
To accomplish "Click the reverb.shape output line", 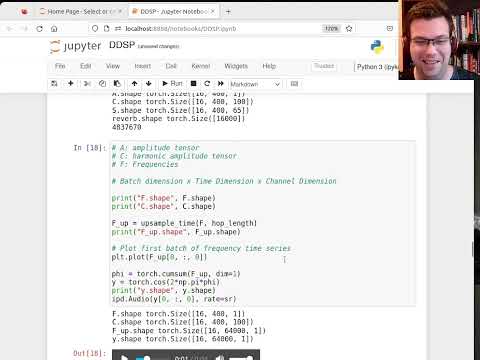I will (x=179, y=119).
